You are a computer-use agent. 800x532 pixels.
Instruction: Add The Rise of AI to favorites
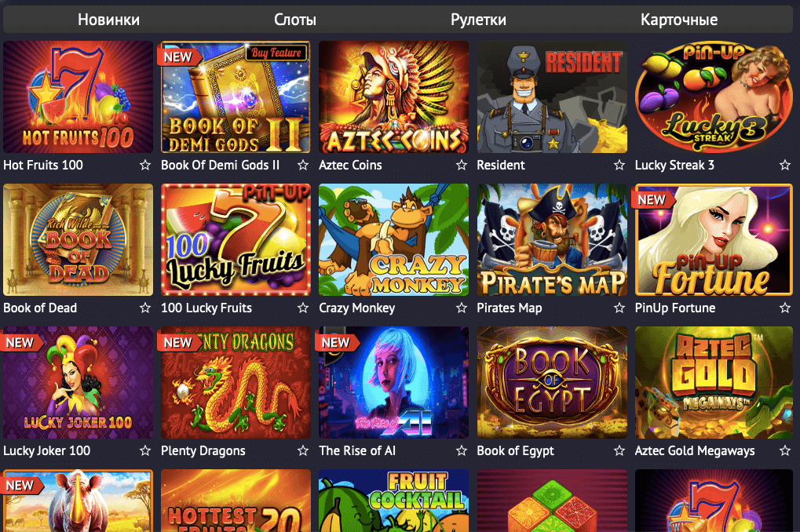(x=461, y=450)
